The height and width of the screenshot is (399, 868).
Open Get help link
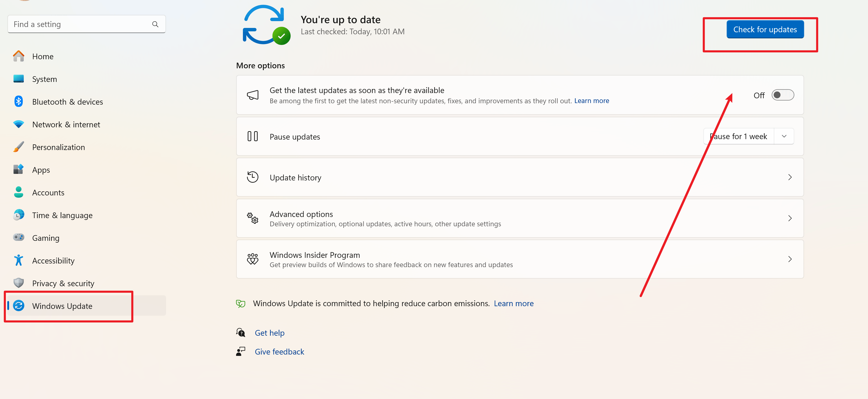[x=269, y=333]
